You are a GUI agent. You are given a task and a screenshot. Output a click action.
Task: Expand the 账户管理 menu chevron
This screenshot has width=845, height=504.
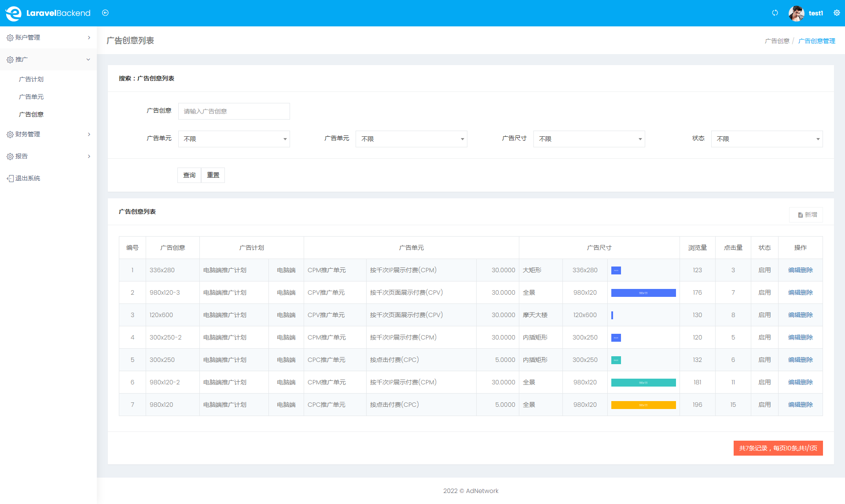[89, 37]
